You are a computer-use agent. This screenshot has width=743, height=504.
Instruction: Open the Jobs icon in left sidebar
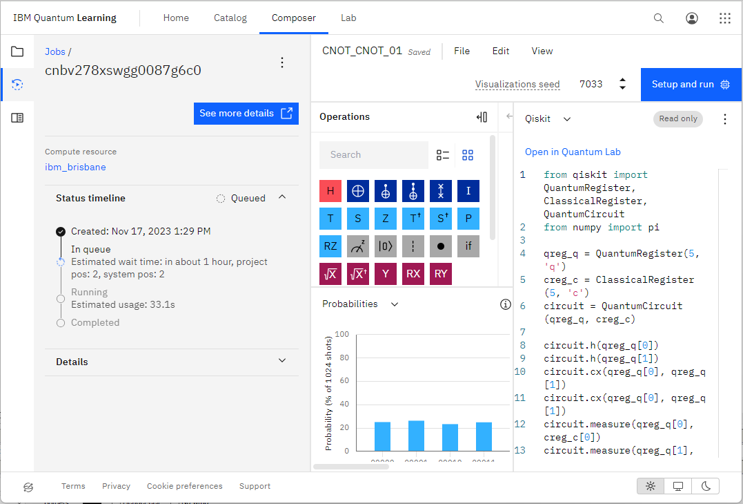(x=17, y=85)
